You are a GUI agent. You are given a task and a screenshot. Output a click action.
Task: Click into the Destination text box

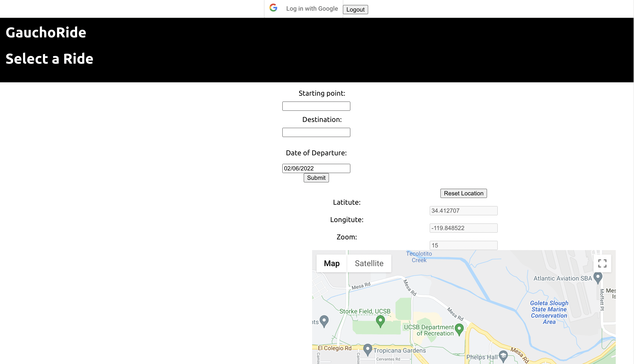click(x=316, y=132)
